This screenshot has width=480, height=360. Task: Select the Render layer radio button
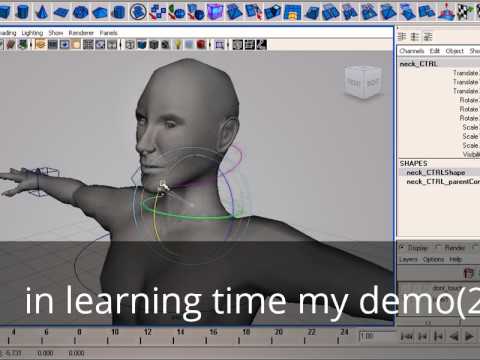coord(439,248)
